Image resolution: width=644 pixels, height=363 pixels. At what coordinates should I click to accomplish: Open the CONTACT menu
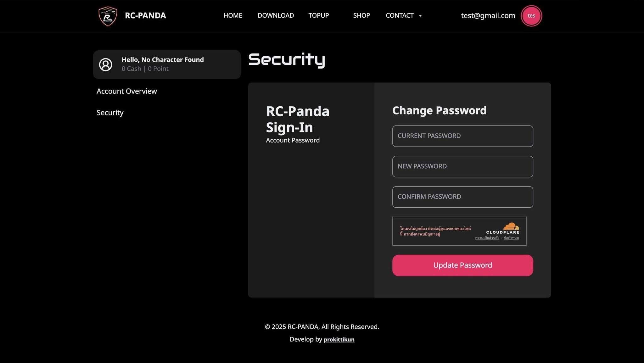click(x=400, y=15)
